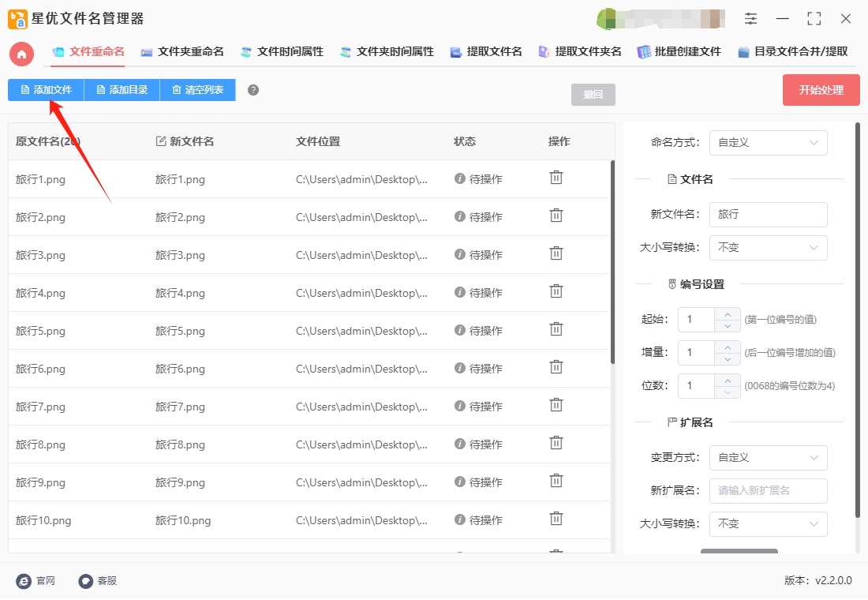Screen dimensions: 868x600
Task: Delete the 旅行5.png row with trash icon
Action: coord(556,329)
